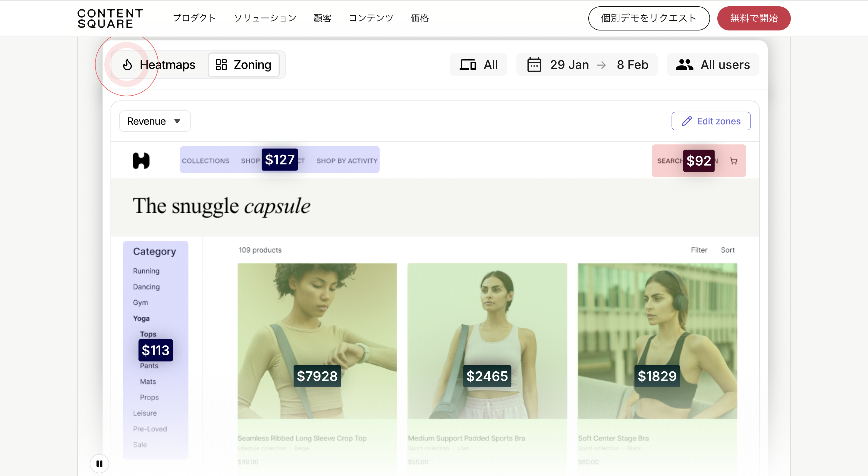
Task: Open the $2465 sports bra product image
Action: (x=487, y=341)
